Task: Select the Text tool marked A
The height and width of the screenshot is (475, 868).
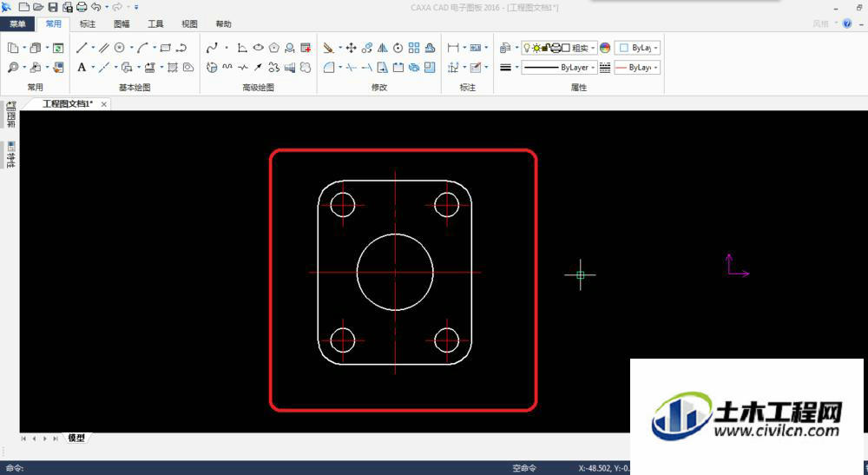Action: (x=82, y=68)
